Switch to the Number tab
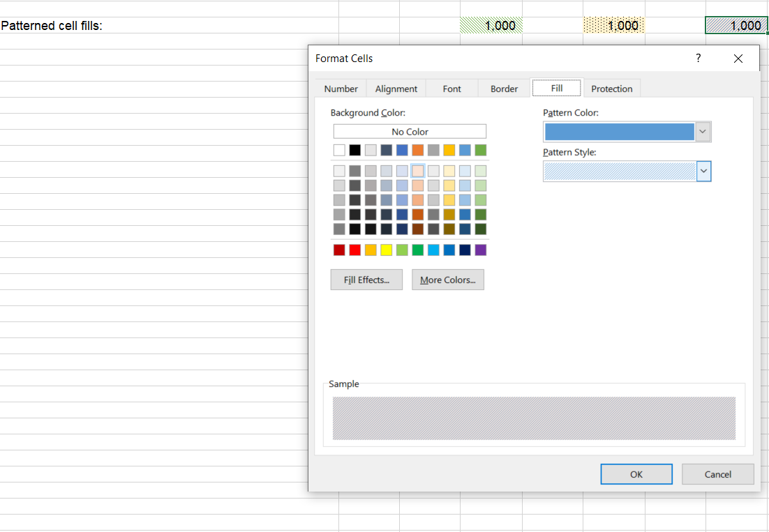 pyautogui.click(x=341, y=89)
